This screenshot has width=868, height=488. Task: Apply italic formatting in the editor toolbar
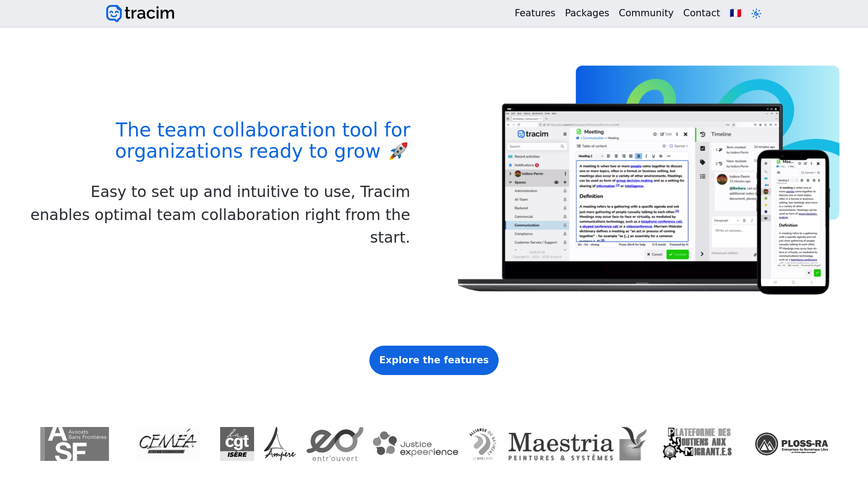tap(646, 156)
